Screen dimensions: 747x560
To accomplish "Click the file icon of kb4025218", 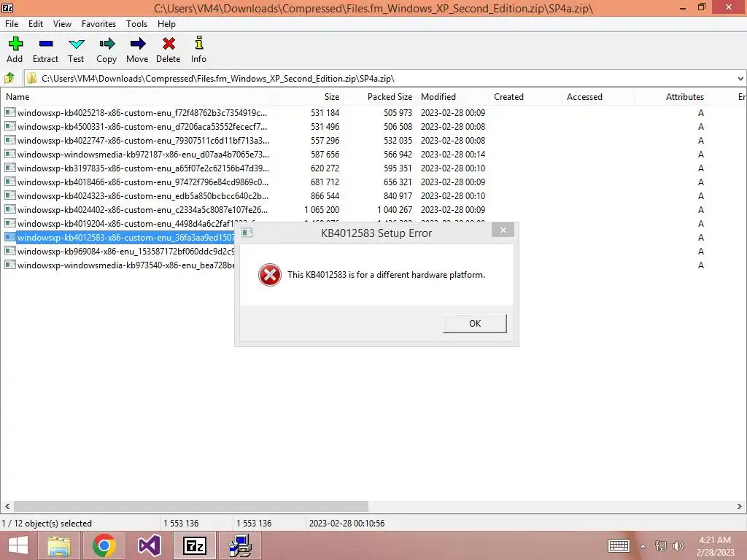I will [10, 112].
